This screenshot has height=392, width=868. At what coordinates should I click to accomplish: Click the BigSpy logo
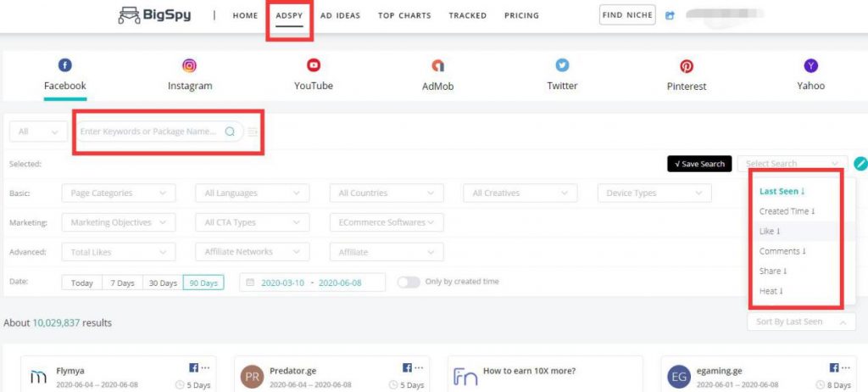pos(154,15)
